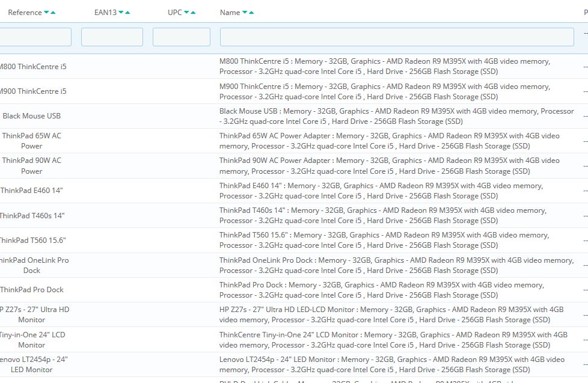Focus the EAN13 filter field
Viewport: 588px width, 383px height.
pyautogui.click(x=112, y=37)
